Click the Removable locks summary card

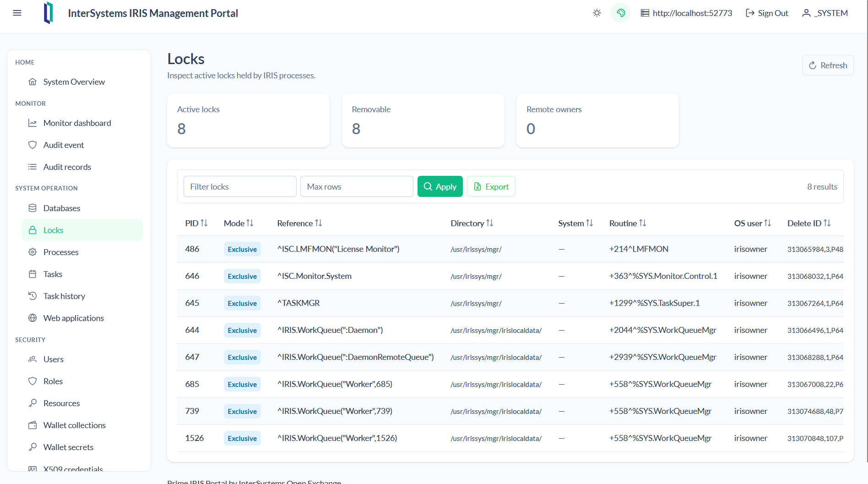[x=423, y=120]
